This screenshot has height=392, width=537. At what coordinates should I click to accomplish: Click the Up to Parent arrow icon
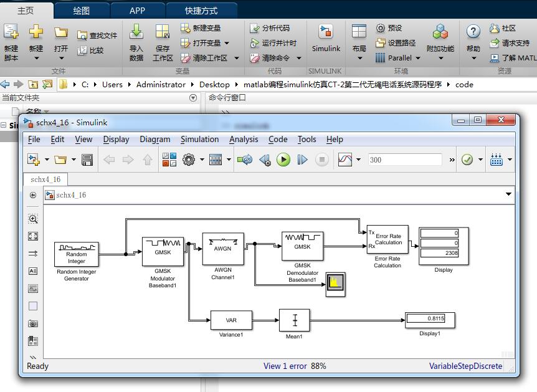pyautogui.click(x=148, y=160)
